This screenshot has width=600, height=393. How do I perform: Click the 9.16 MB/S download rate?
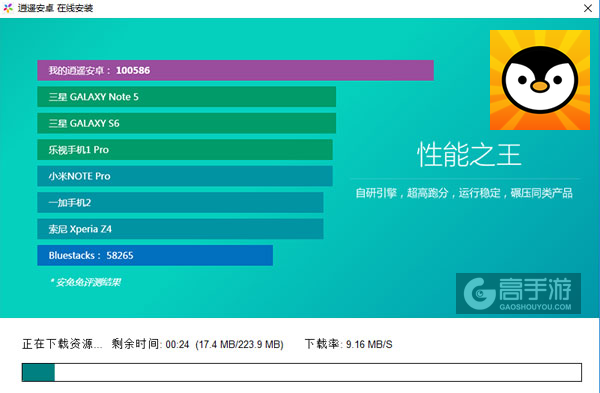[369, 344]
